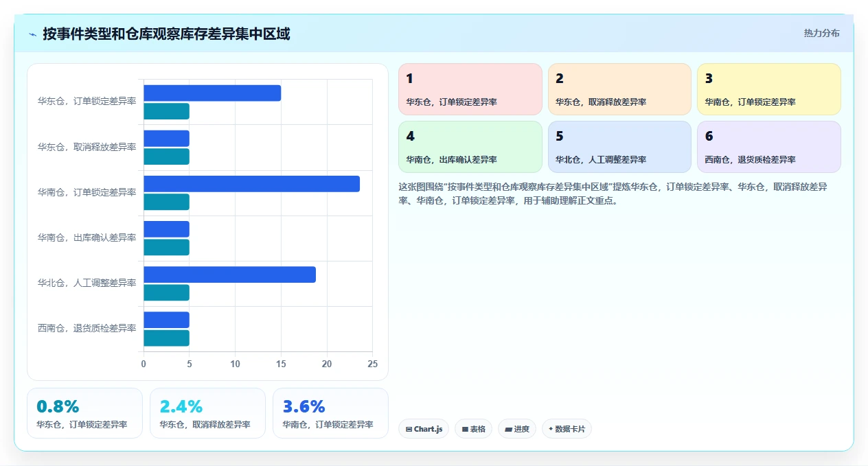Select the 2.4% stat card
Image resolution: width=868 pixels, height=466 pixels.
tap(207, 413)
